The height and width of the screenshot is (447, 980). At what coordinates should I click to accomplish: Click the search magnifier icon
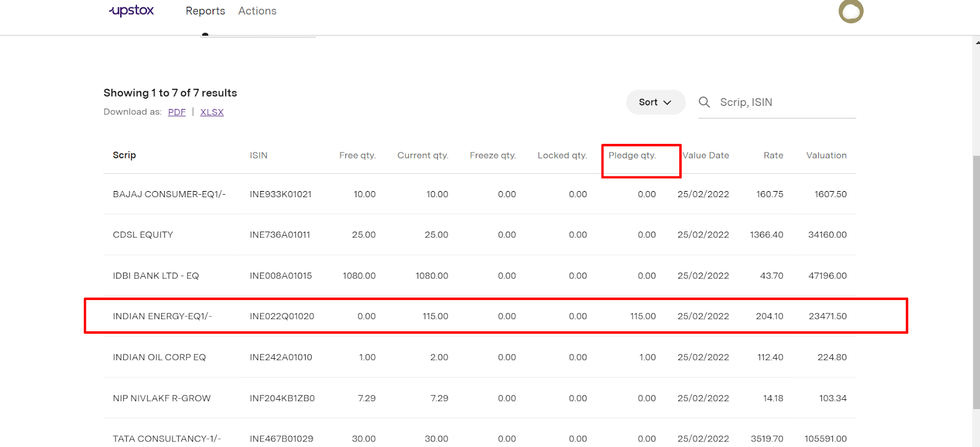click(x=704, y=102)
